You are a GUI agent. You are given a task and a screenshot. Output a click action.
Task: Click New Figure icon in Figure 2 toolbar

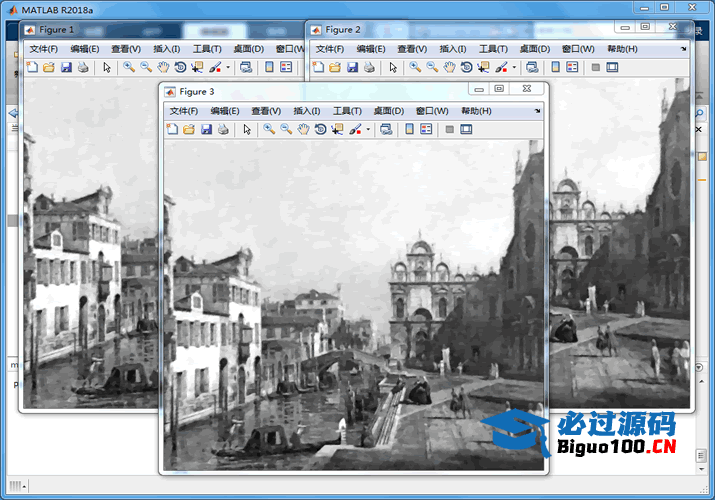pos(318,67)
